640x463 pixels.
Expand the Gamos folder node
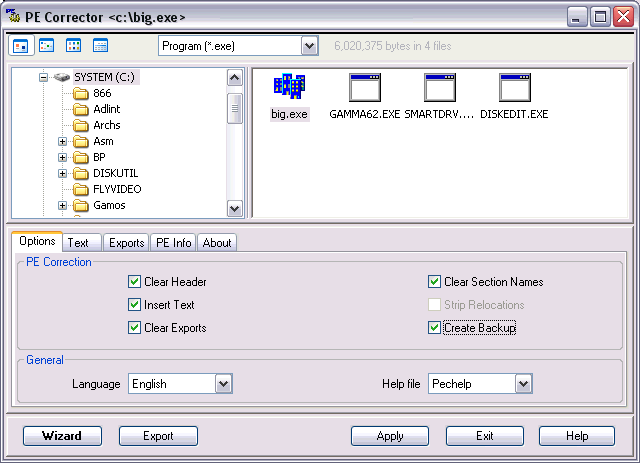[x=62, y=205]
